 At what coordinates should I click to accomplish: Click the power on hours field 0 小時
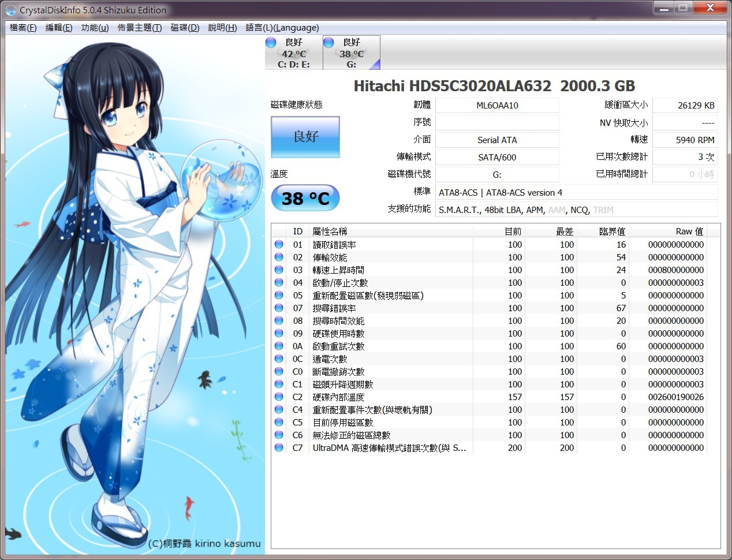(685, 174)
